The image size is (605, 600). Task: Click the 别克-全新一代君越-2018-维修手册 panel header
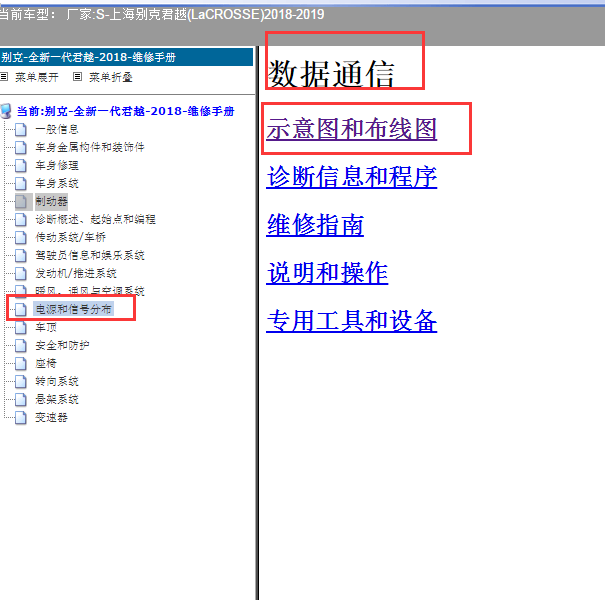pos(127,57)
